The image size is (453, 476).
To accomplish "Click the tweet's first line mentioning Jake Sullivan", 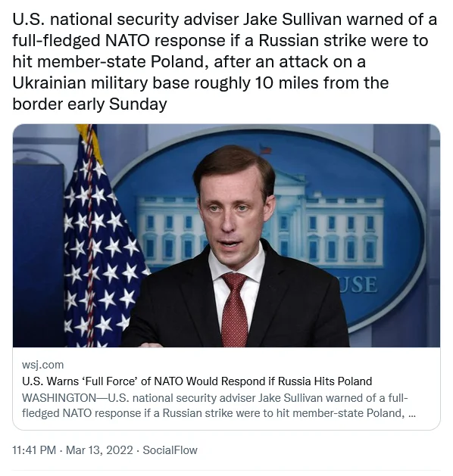I will 224,20.
